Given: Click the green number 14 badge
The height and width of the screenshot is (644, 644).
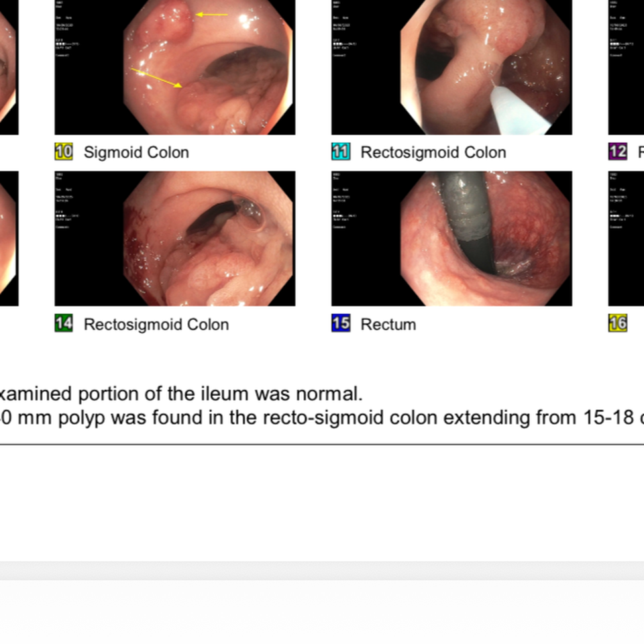Looking at the screenshot, I should [64, 323].
